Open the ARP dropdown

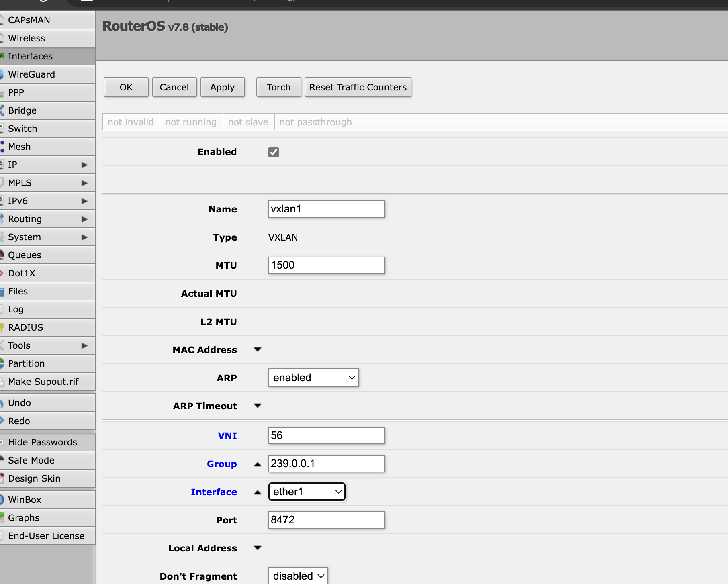(313, 378)
